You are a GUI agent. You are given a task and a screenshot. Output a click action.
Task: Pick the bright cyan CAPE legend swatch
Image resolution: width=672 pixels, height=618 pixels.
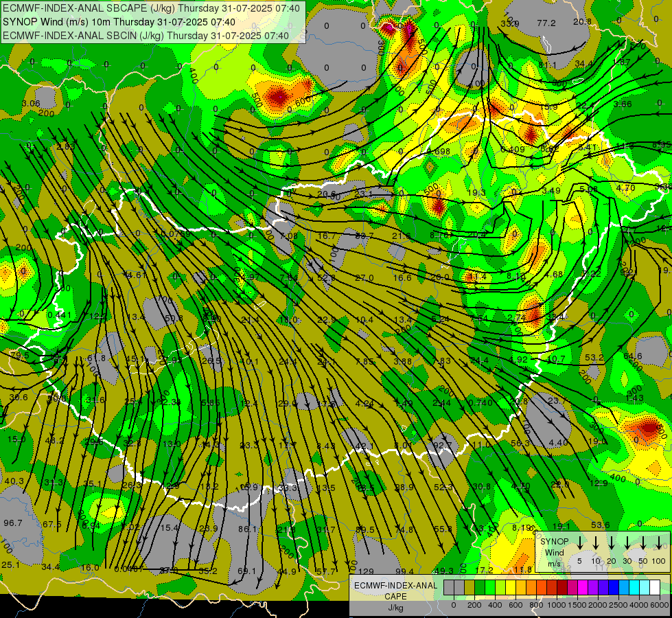click(634, 588)
